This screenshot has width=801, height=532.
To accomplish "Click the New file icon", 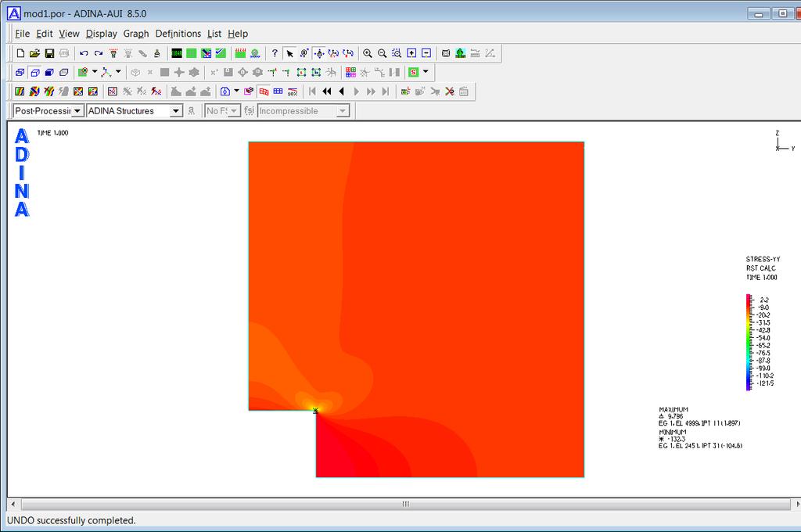I will click(20, 53).
